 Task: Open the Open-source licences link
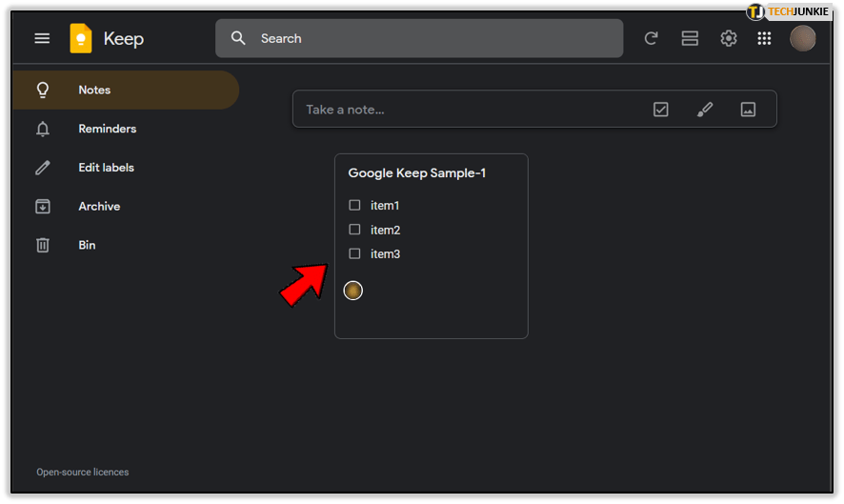[83, 472]
